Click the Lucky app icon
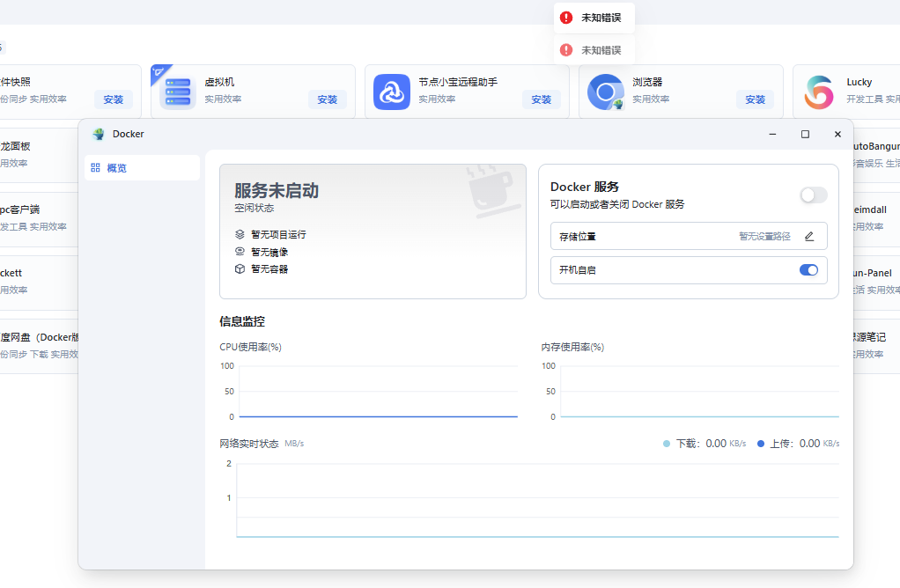Viewport: 900px width, 588px height. [x=819, y=92]
